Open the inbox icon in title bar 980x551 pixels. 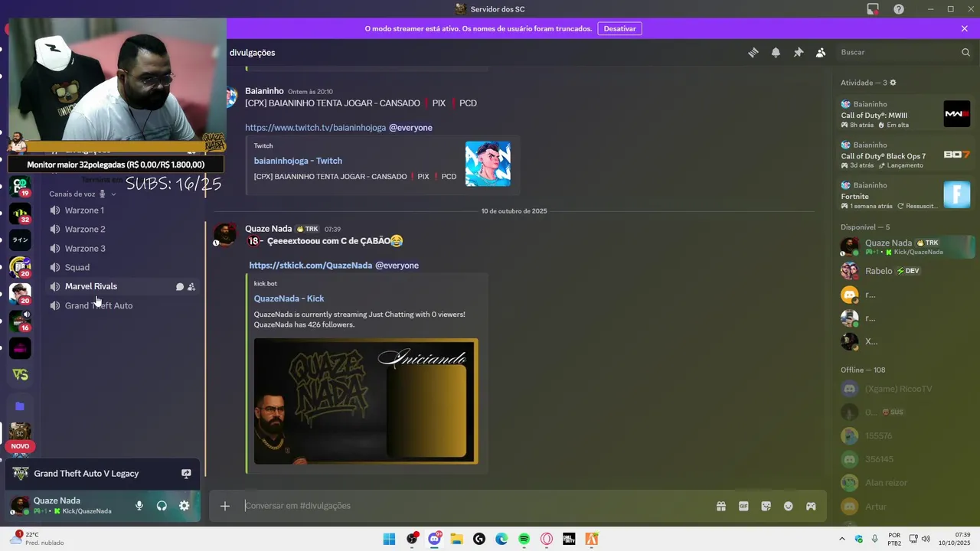pos(873,9)
